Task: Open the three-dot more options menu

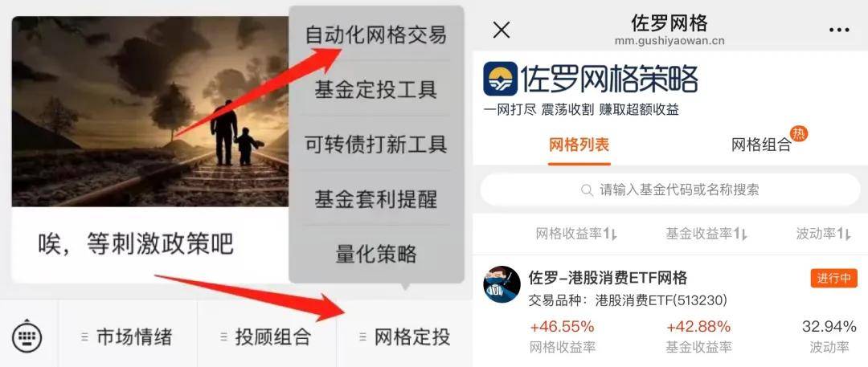Action: (839, 30)
